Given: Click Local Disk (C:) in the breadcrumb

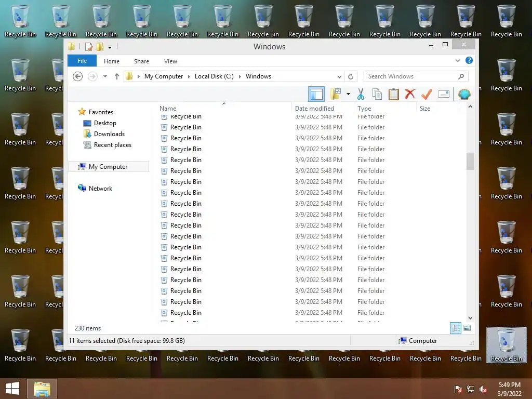Looking at the screenshot, I should [x=214, y=76].
